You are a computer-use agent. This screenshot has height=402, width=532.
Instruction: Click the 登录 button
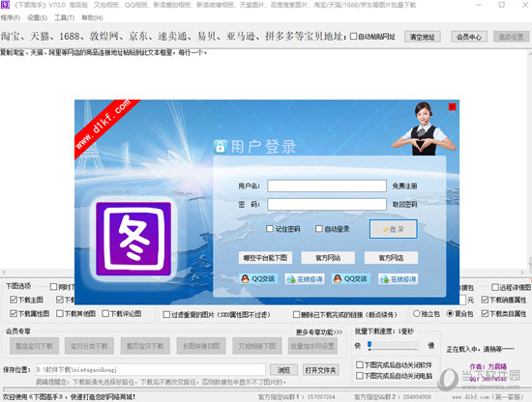click(394, 229)
